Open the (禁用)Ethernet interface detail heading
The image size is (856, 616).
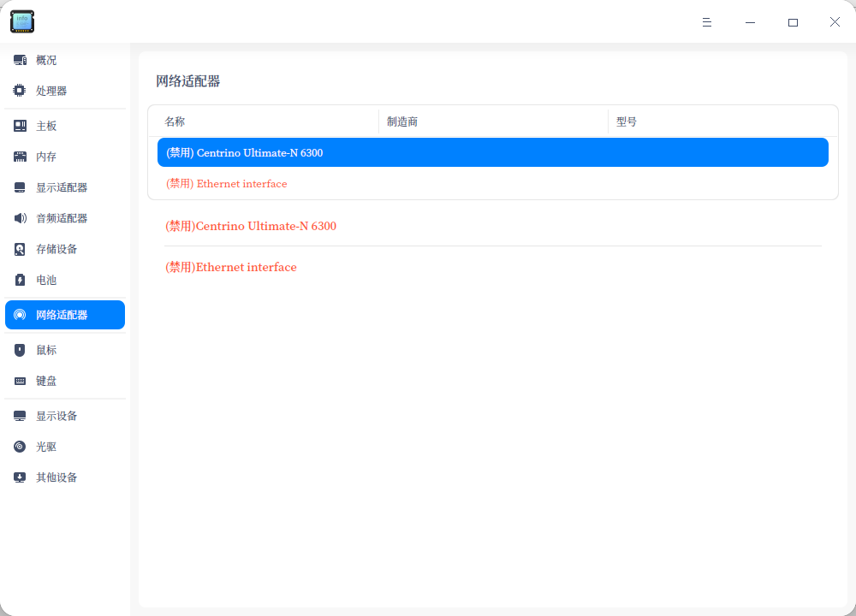coord(231,267)
